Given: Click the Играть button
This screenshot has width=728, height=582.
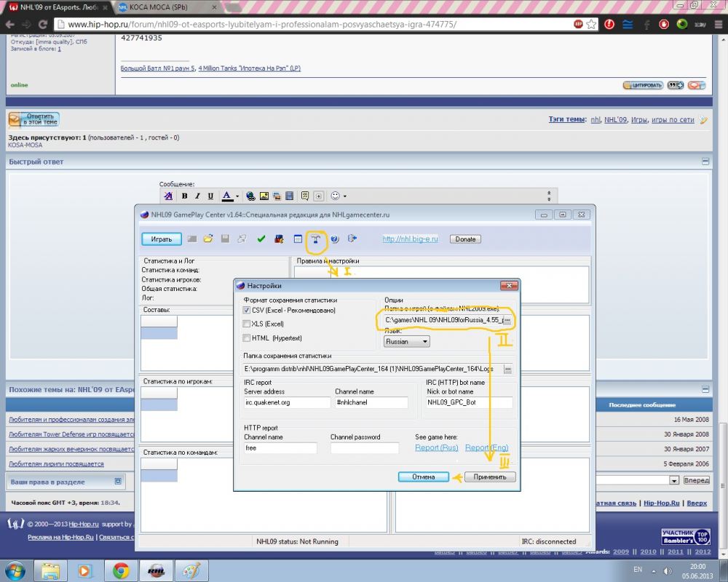Looking at the screenshot, I should click(161, 239).
